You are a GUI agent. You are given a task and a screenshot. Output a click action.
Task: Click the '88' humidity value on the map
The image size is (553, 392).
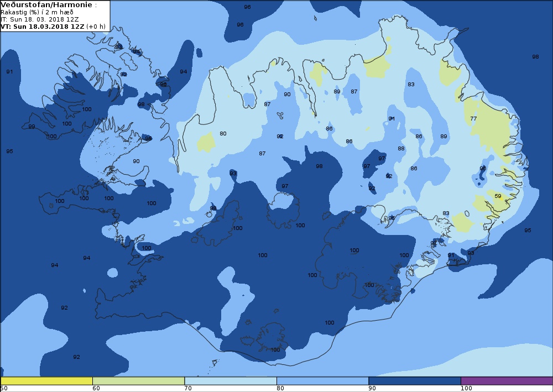coord(401,148)
